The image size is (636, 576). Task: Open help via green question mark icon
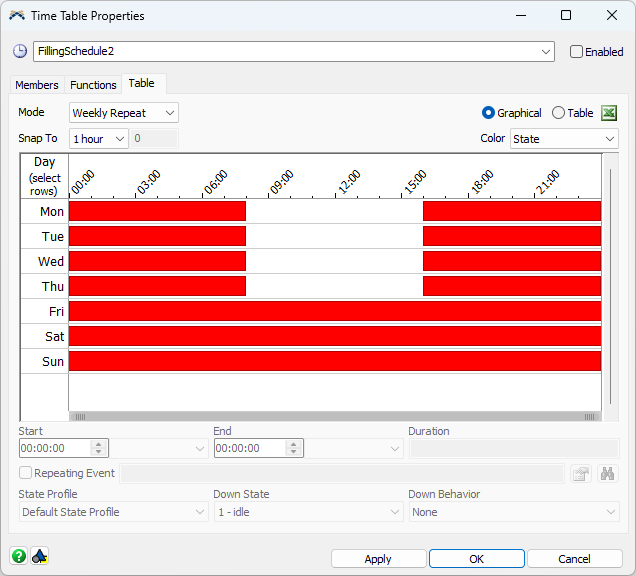tap(19, 556)
